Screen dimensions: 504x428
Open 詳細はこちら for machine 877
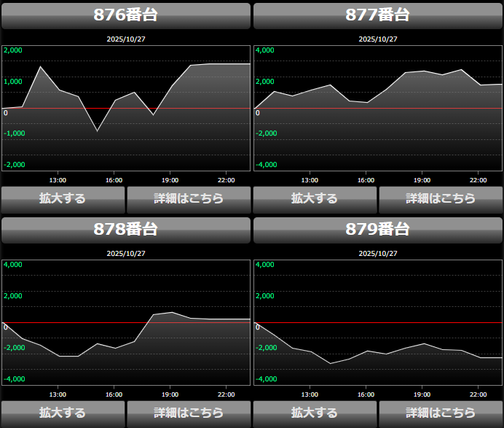(441, 198)
